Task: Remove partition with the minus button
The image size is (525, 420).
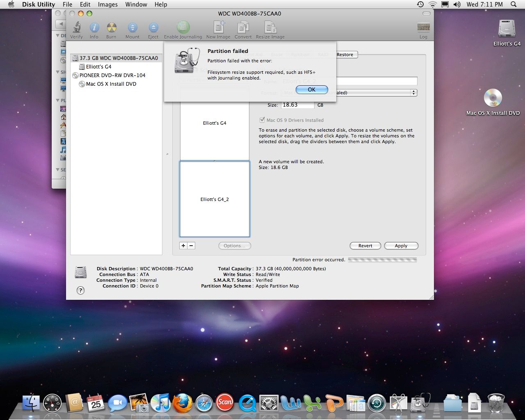Action: pyautogui.click(x=191, y=246)
